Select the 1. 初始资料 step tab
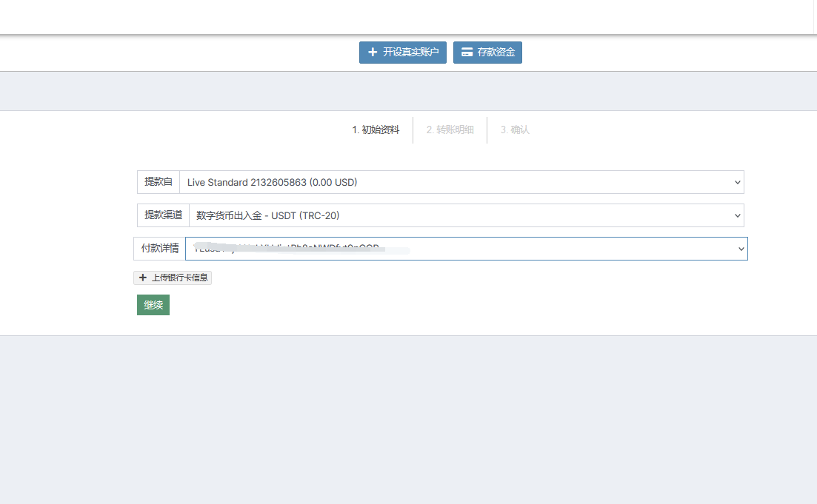Image resolution: width=817 pixels, height=504 pixels. click(376, 130)
